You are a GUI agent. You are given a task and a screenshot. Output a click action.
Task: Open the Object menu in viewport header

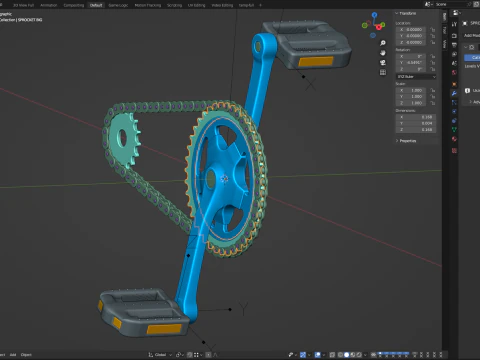click(26, 355)
